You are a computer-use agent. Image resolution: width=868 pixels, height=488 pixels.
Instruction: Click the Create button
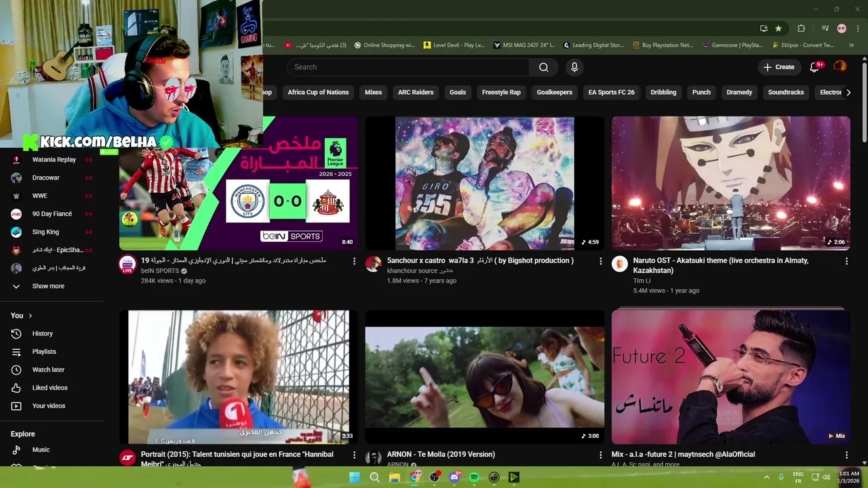coord(778,67)
